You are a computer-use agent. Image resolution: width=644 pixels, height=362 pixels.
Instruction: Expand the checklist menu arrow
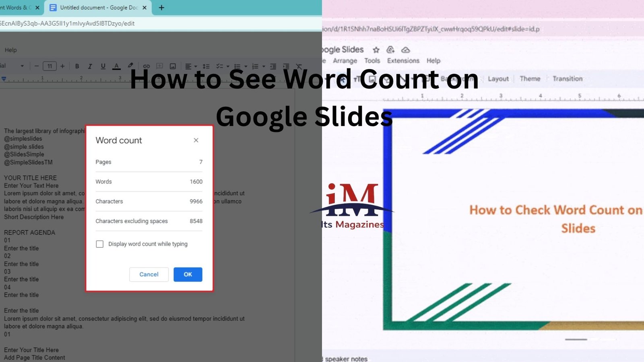pos(228,66)
